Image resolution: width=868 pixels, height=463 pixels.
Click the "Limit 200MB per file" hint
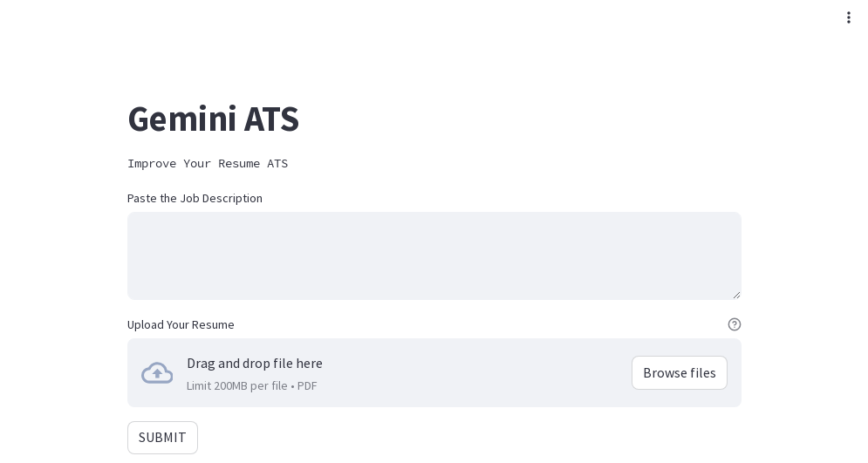(x=236, y=386)
